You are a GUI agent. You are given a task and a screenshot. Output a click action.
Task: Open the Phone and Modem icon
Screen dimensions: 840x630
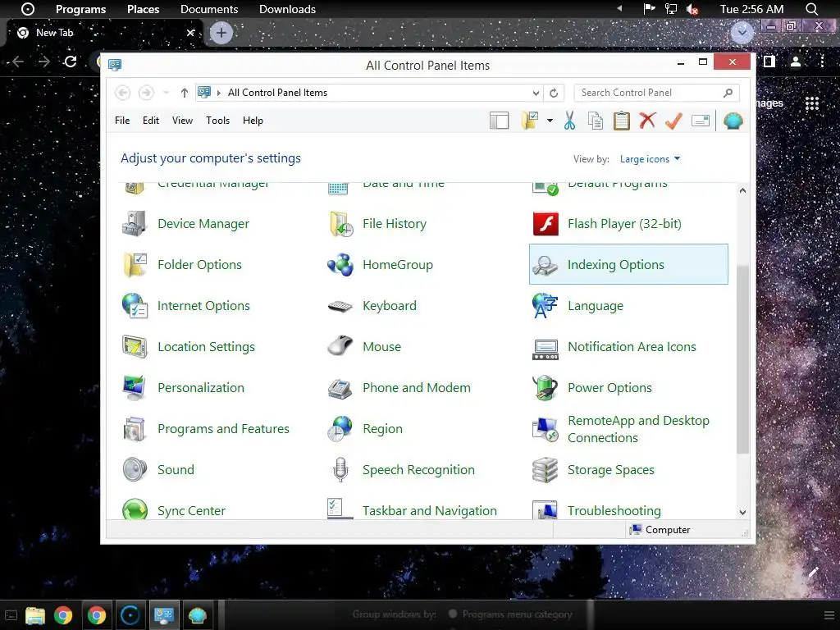(x=340, y=388)
